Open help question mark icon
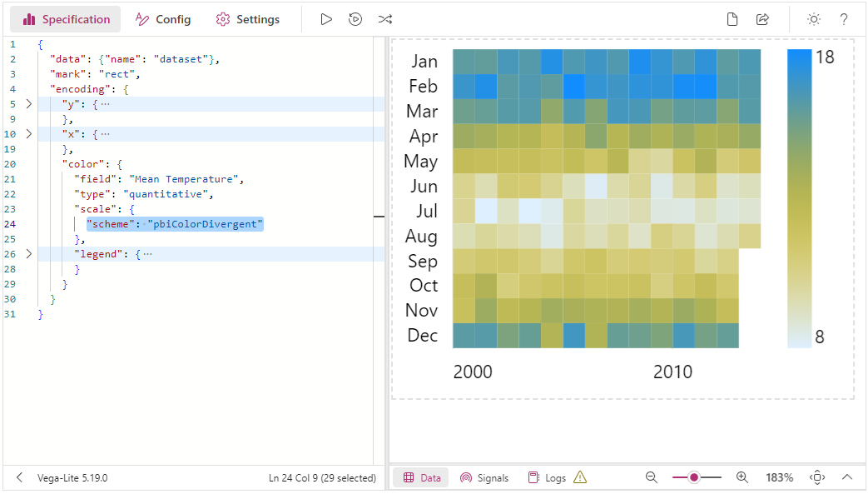The image size is (868, 494). (x=844, y=19)
